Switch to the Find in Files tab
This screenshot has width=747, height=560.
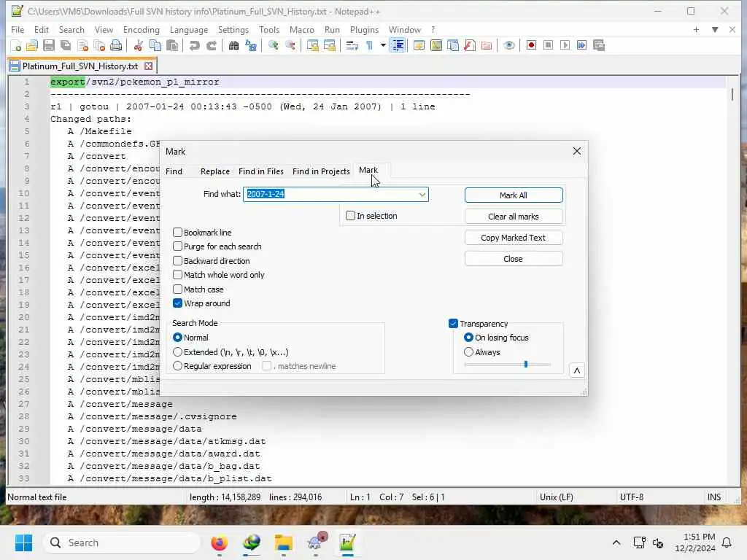click(261, 171)
